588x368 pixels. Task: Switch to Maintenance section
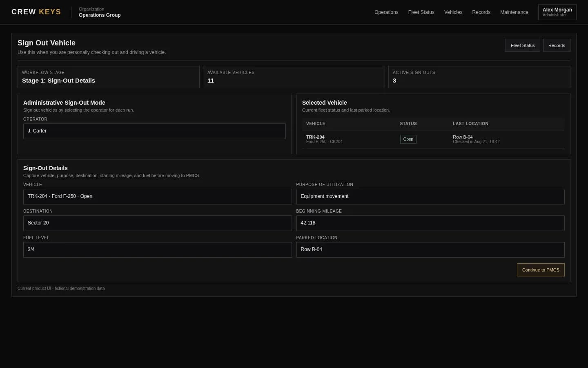[514, 12]
